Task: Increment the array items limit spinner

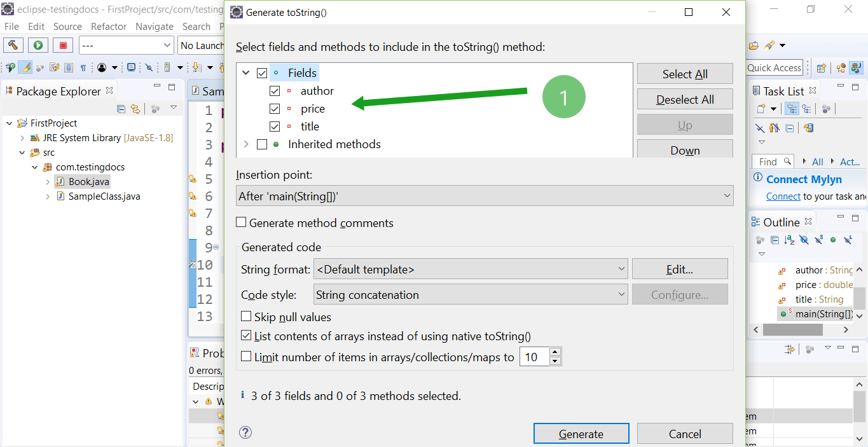Action: [x=555, y=352]
